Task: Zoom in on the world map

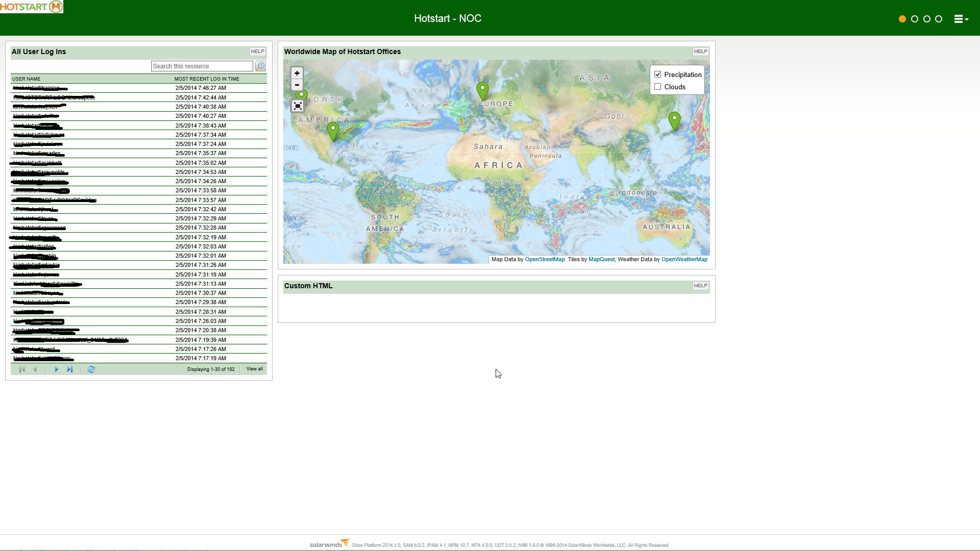Action: coord(297,73)
